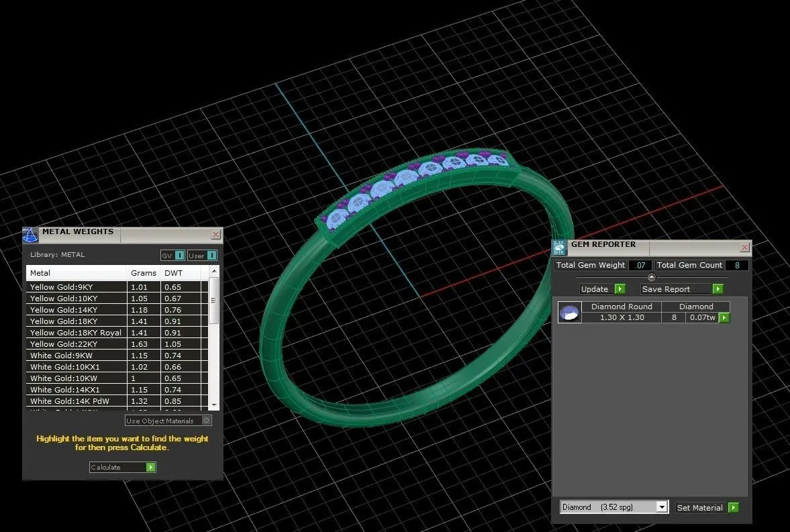Click the 0.07tw total weight cell
The height and width of the screenshot is (532, 790).
702,317
